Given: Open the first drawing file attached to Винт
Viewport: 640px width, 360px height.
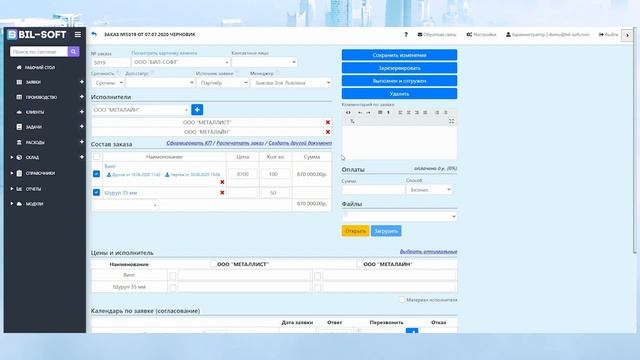Looking at the screenshot, I should pos(133,175).
